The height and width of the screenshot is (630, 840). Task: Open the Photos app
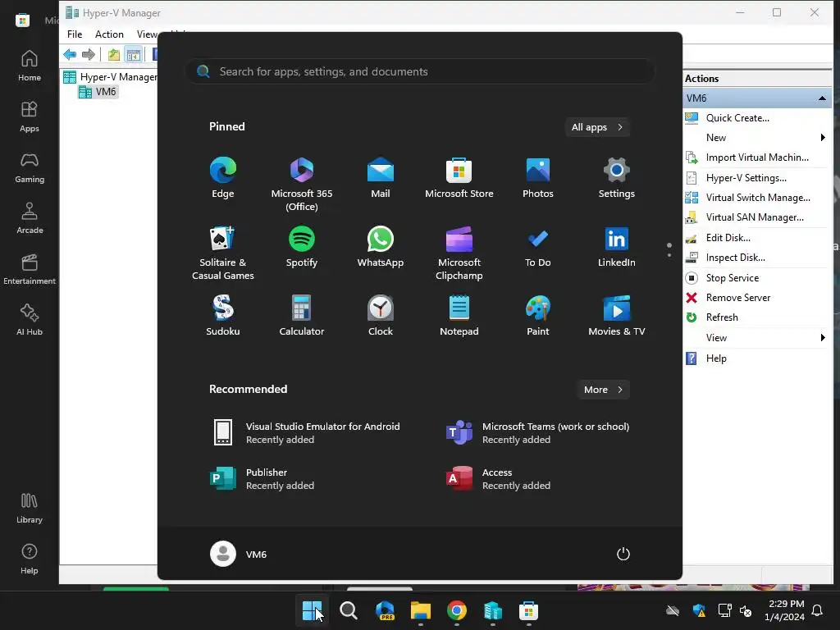(x=538, y=178)
